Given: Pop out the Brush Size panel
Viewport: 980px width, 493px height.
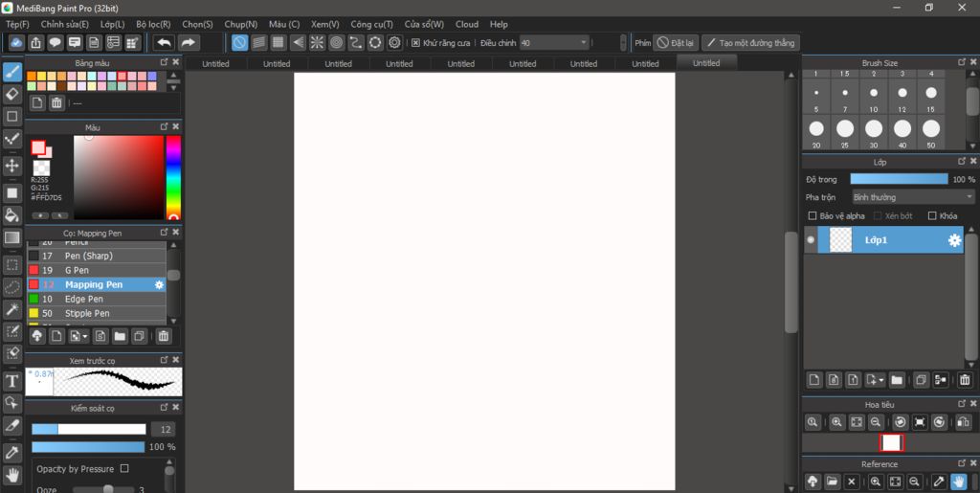Looking at the screenshot, I should point(962,62).
